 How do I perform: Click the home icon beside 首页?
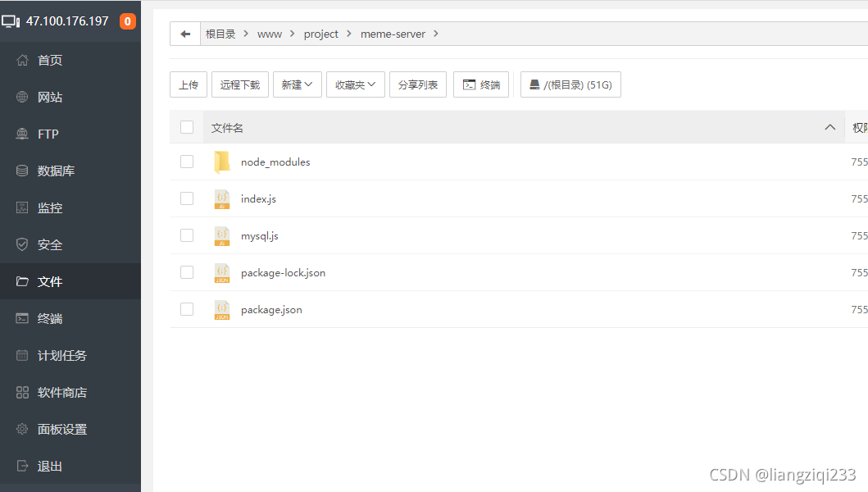[x=22, y=60]
